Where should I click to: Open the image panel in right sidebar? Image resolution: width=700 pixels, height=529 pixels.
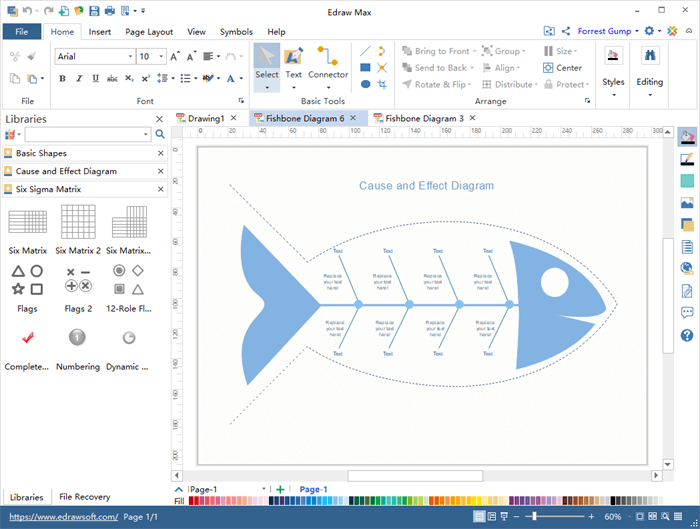[x=687, y=203]
